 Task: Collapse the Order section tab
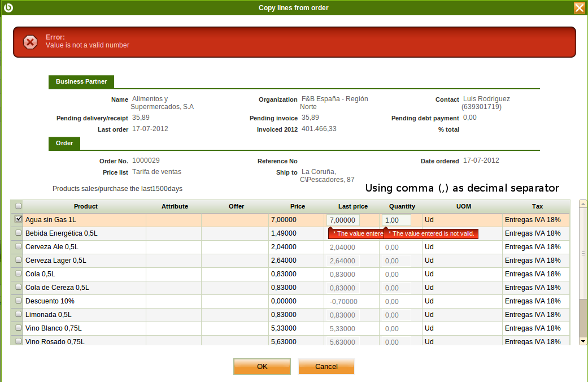click(x=64, y=144)
